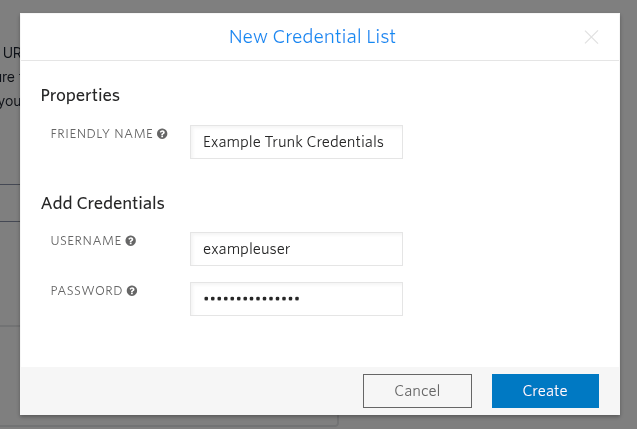This screenshot has height=429, width=637.
Task: Show the PASSWORD question mark help
Action: (132, 291)
